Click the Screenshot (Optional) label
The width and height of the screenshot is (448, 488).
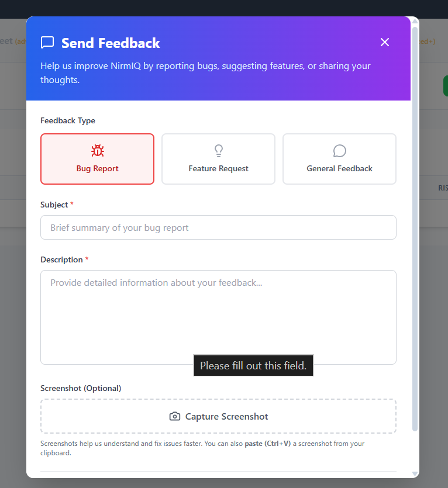point(81,388)
